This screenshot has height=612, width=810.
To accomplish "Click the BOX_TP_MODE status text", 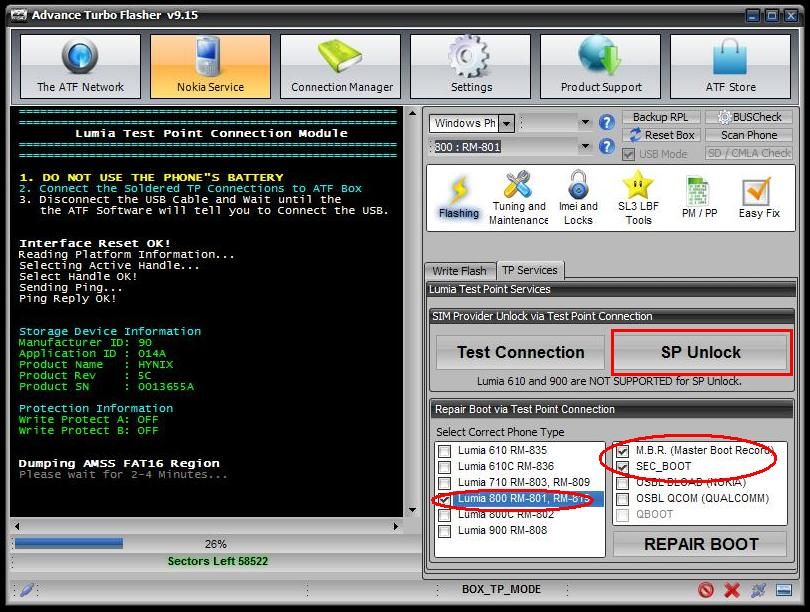I will (x=501, y=589).
